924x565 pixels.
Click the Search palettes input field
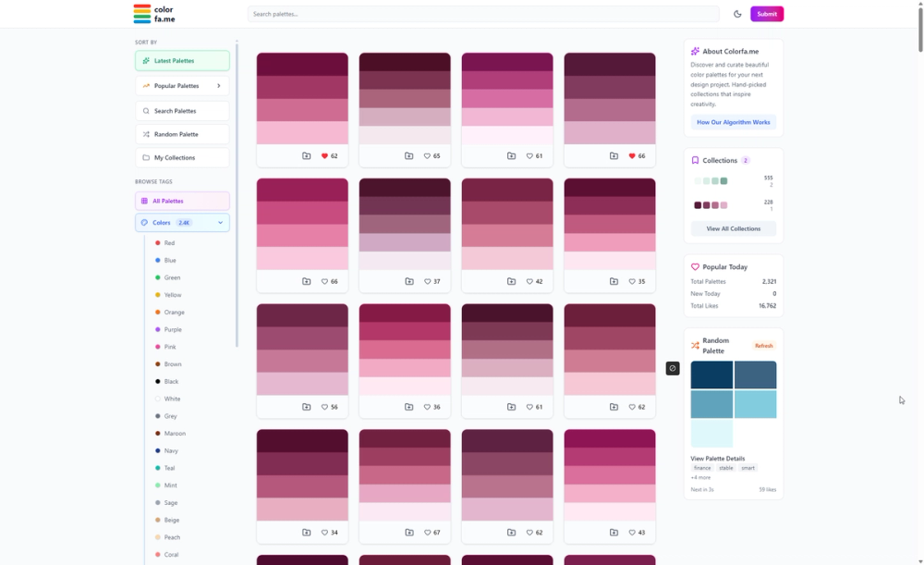(x=484, y=13)
